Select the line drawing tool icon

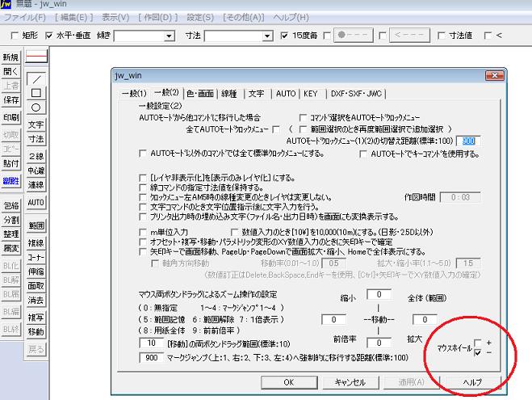click(x=36, y=78)
